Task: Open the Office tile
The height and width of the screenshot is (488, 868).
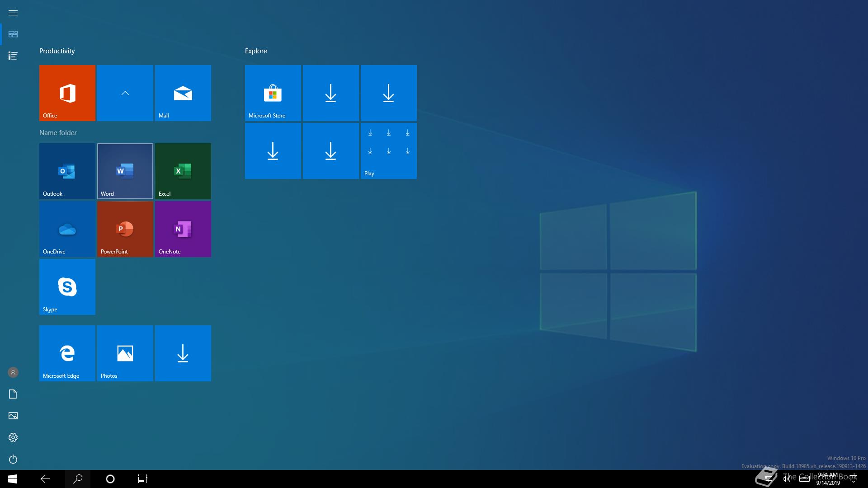Action: [x=67, y=93]
